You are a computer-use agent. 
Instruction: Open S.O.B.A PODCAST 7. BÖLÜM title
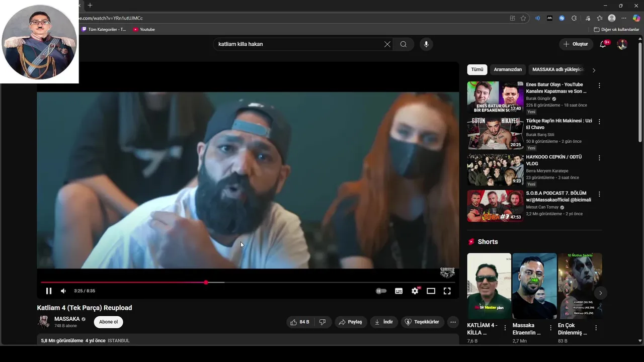click(x=558, y=196)
